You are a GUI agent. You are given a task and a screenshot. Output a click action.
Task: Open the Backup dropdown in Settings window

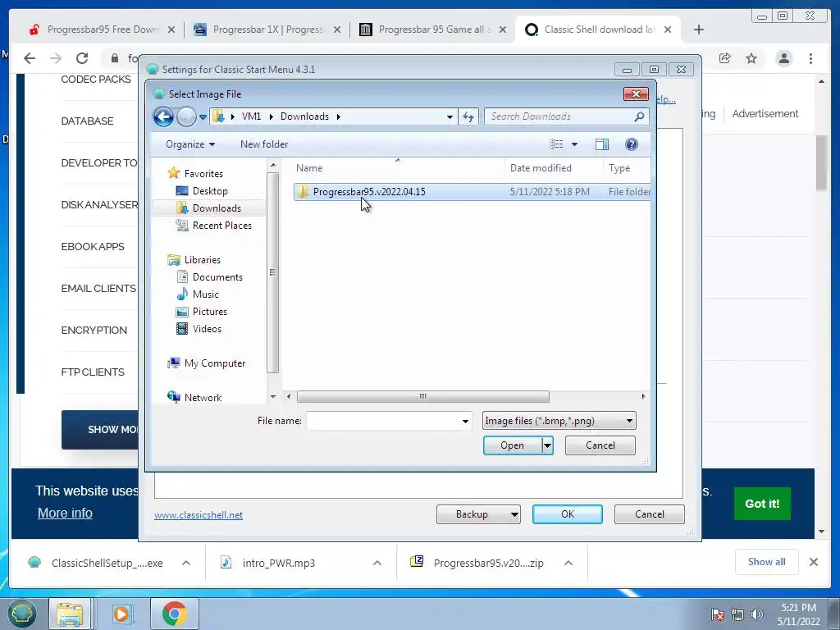pyautogui.click(x=478, y=514)
